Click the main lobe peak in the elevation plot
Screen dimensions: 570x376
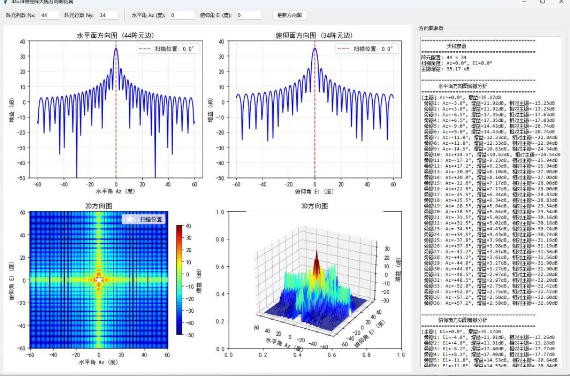(315, 49)
